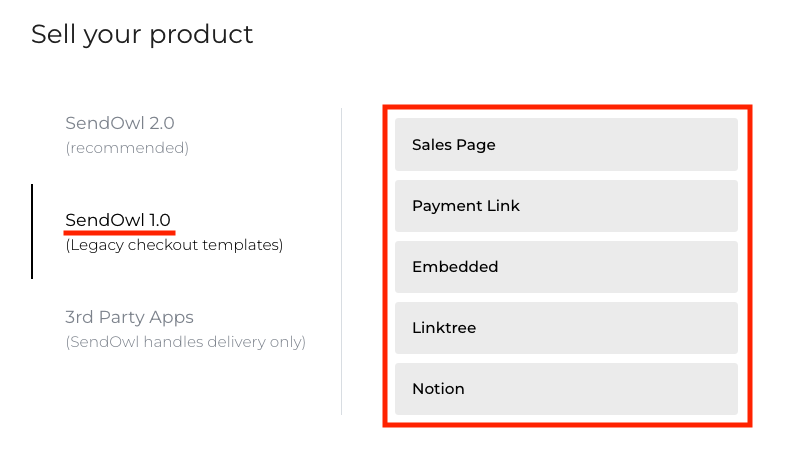The image size is (788, 464).
Task: Open the Notion integration option
Action: pyautogui.click(x=566, y=389)
